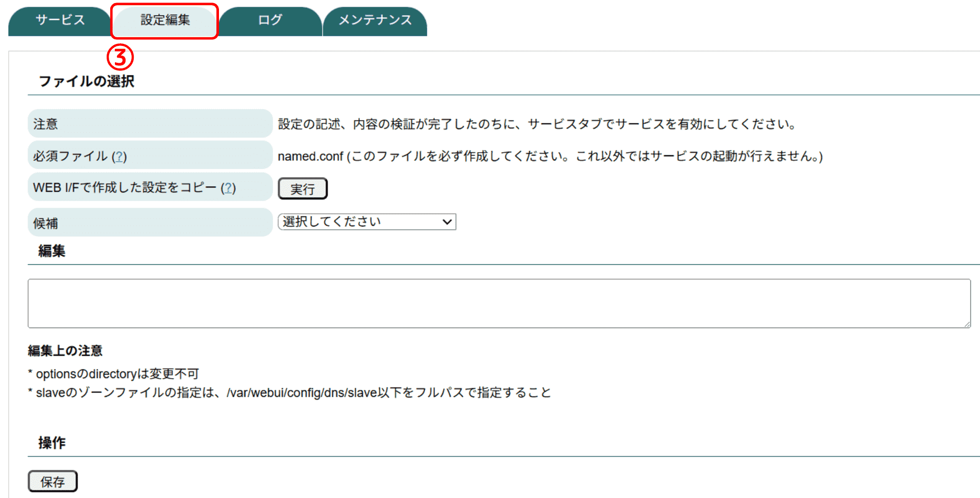Switch to the サービス tab
980x498 pixels.
[60, 20]
